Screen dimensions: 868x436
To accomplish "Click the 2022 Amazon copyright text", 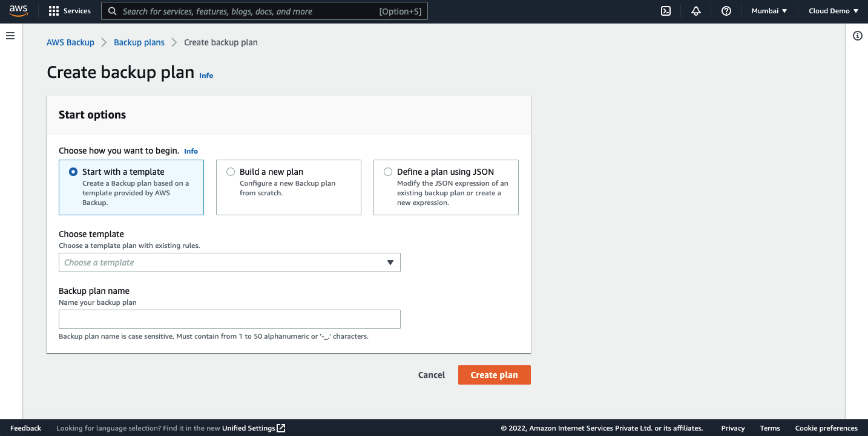I will tap(602, 428).
